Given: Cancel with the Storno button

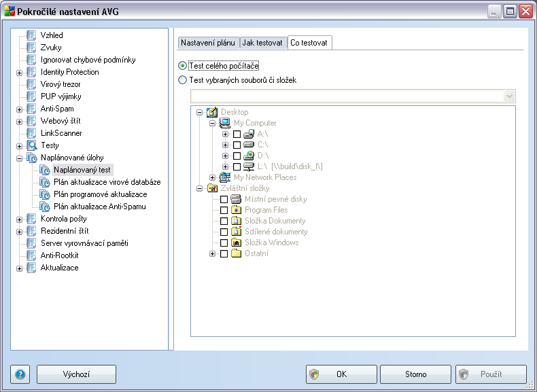Looking at the screenshot, I should point(415,374).
